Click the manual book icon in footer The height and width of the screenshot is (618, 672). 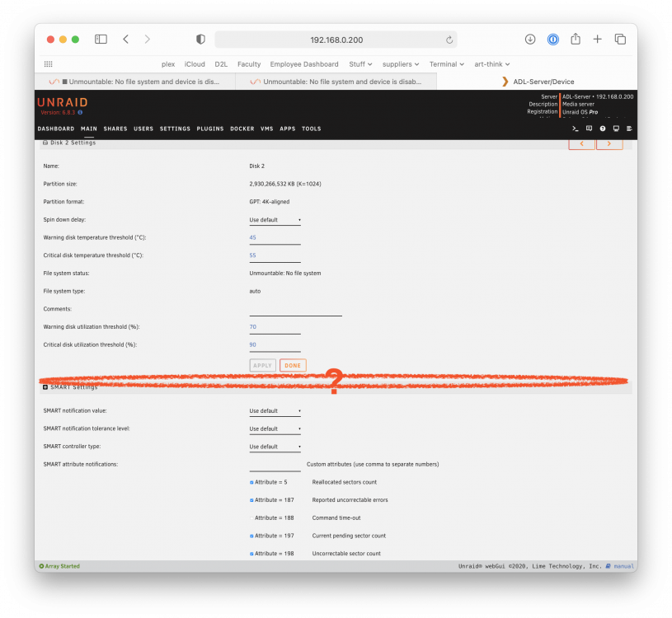pyautogui.click(x=608, y=566)
